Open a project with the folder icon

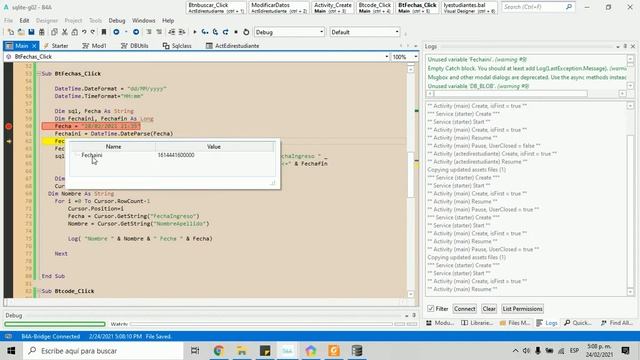click(21, 32)
